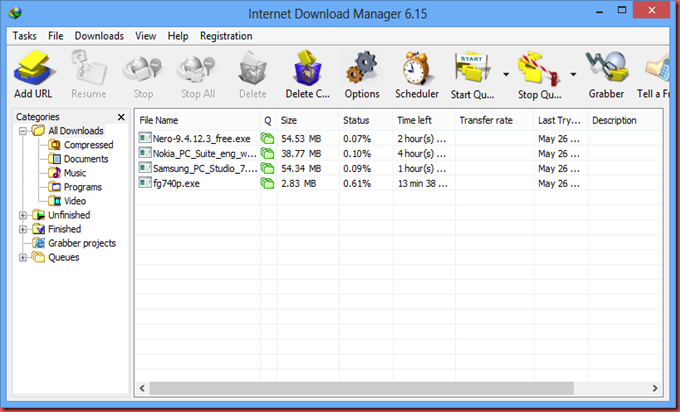Viewport: 680px width, 412px height.
Task: Open the Grabber tool icon
Action: tap(607, 67)
